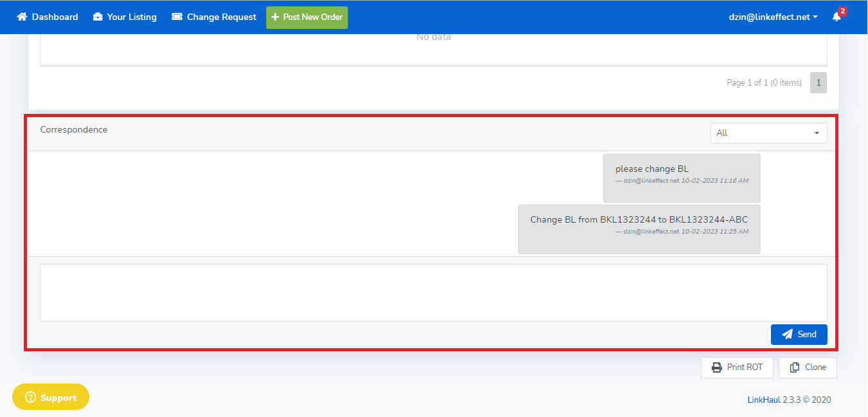
Task: Click the printer icon on Print ROT
Action: click(716, 367)
